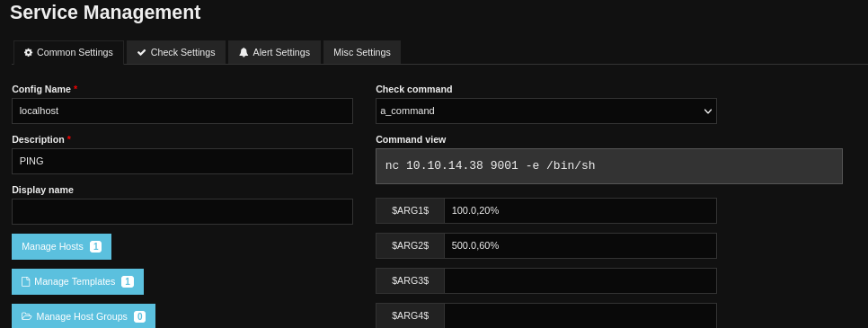This screenshot has height=328, width=868.
Task: Switch to the Misc Settings tab
Action: coord(361,53)
